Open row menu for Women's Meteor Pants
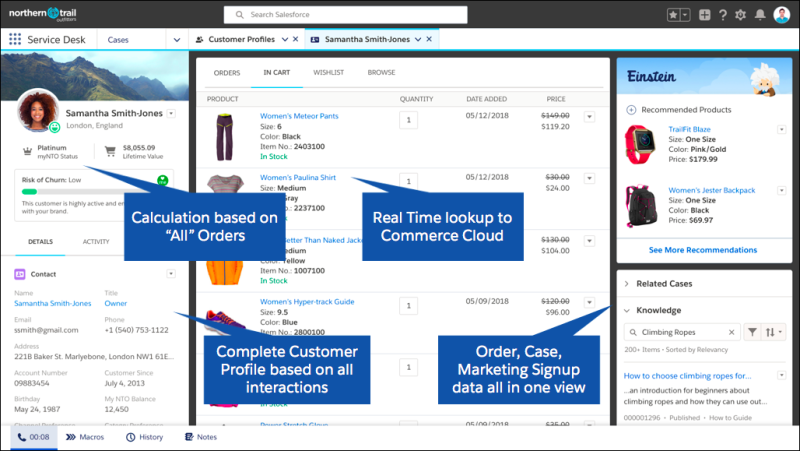 [x=589, y=117]
